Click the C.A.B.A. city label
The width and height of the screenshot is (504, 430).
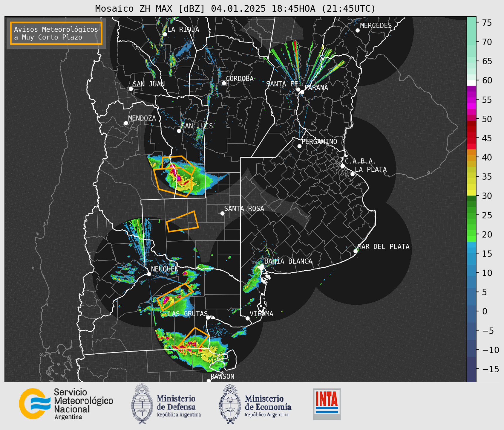pyautogui.click(x=361, y=161)
